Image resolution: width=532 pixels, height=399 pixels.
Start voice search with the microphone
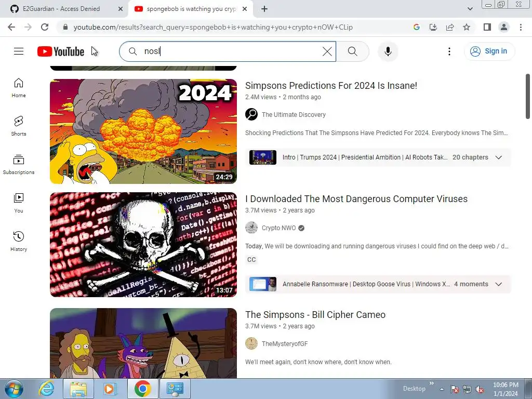[x=388, y=51]
